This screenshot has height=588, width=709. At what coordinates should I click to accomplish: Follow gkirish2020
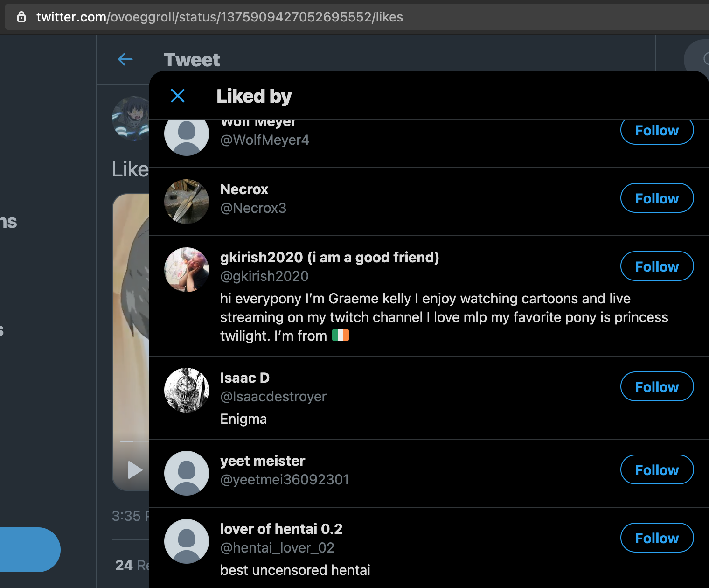657,266
